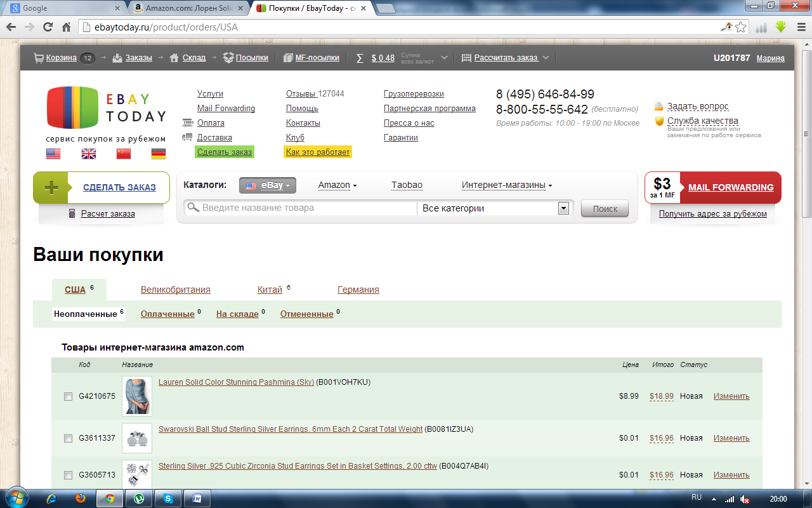Check the box for order G4210675

pyautogui.click(x=68, y=396)
